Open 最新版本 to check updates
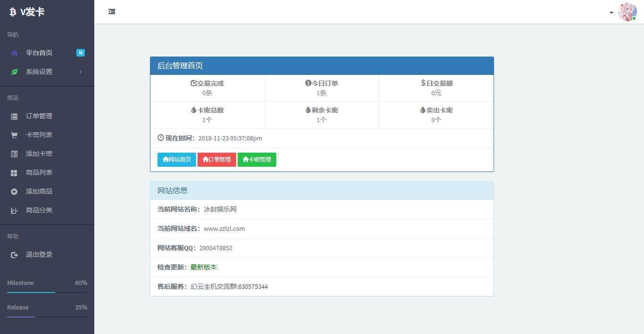Image resolution: width=644 pixels, height=334 pixels. point(204,267)
